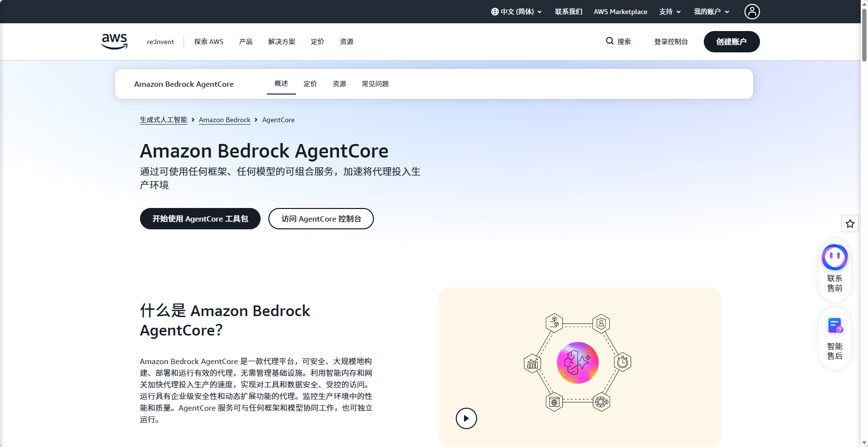Click 访问 AgentCore 控制台 button

click(321, 219)
